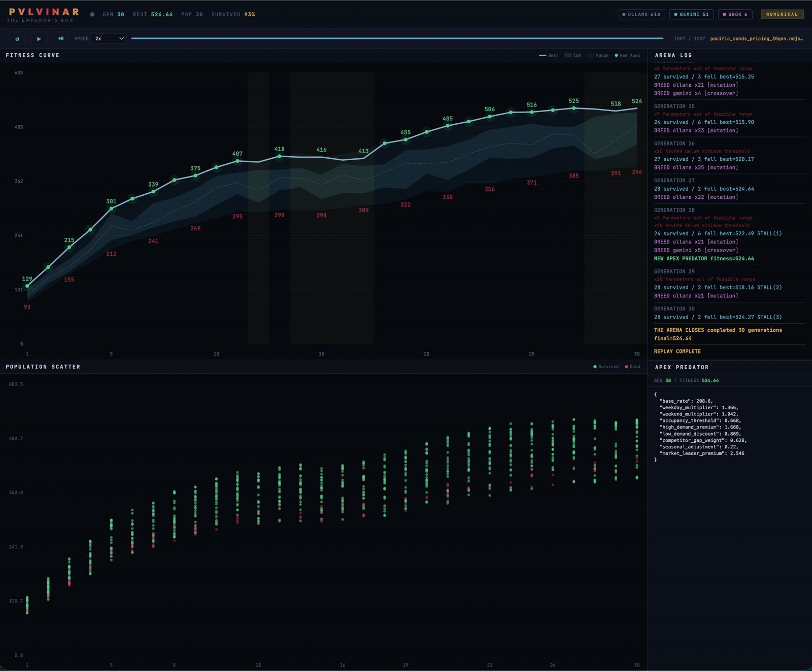The height and width of the screenshot is (671, 812).
Task: Toggle the Range band visibility
Action: [597, 55]
